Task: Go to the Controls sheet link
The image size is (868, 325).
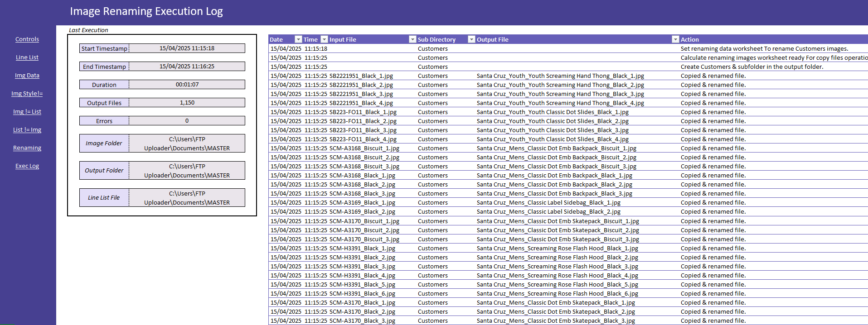Action: [x=27, y=39]
